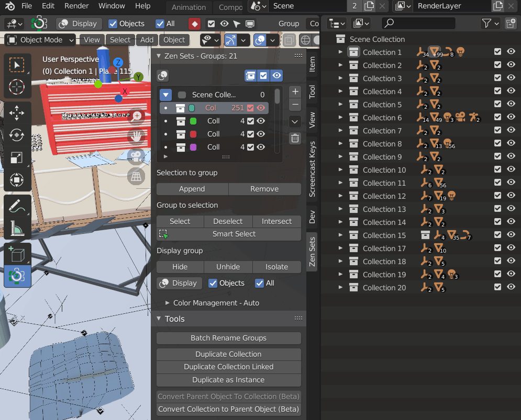Viewport: 521px width, 420px height.
Task: Hide Collection 1 with its eye toggle
Action: coord(511,52)
